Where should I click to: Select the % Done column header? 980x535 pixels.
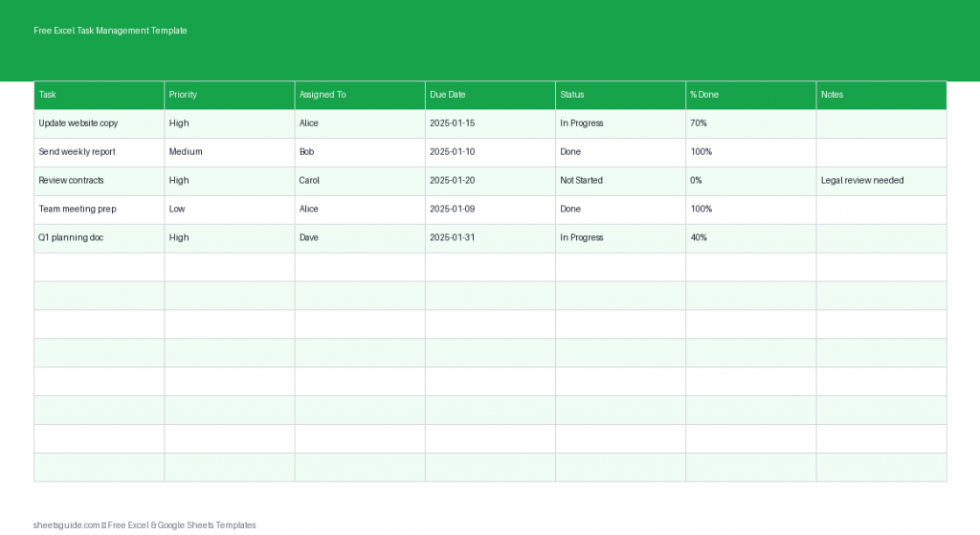(x=750, y=95)
